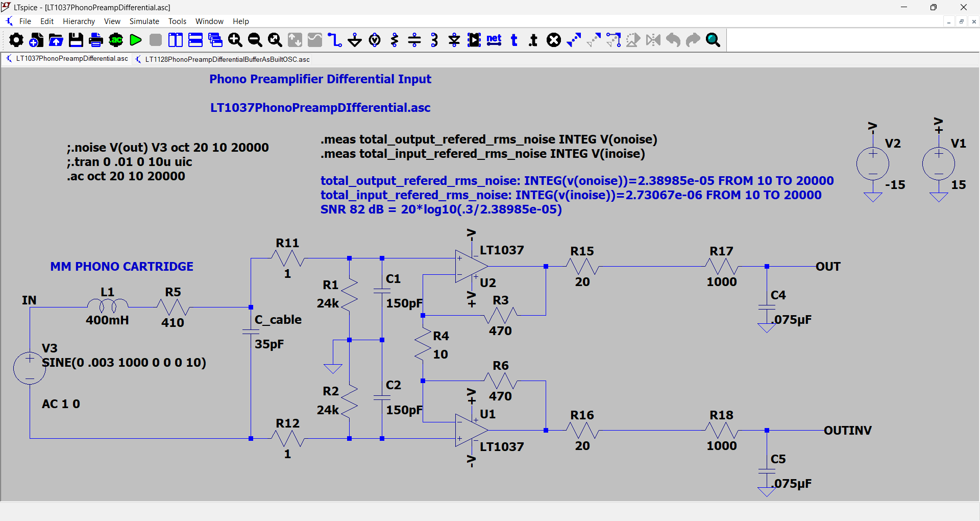Click the grayed-out autorange icon
The image size is (980, 521).
coord(295,40)
